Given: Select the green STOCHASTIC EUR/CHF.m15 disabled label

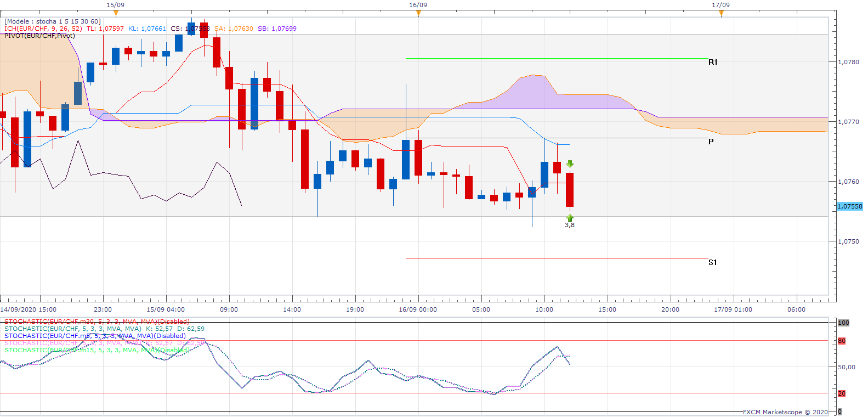Looking at the screenshot, I should coord(97,350).
